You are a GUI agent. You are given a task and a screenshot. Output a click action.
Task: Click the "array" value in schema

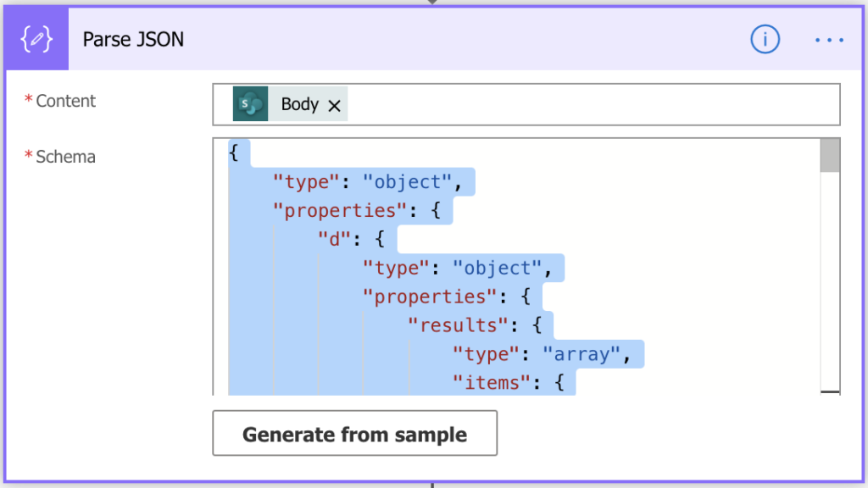click(x=581, y=354)
